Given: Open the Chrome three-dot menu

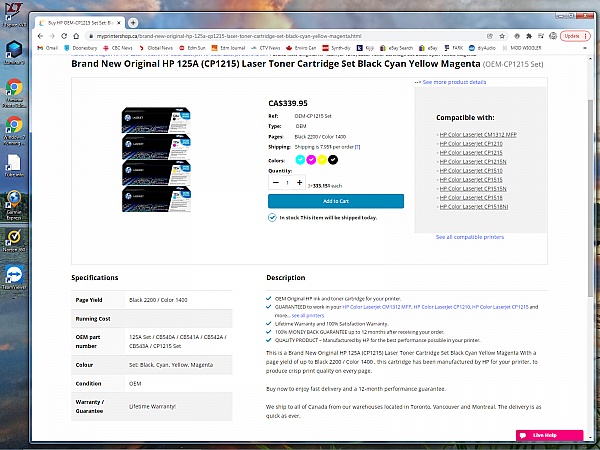Looking at the screenshot, I should point(586,36).
